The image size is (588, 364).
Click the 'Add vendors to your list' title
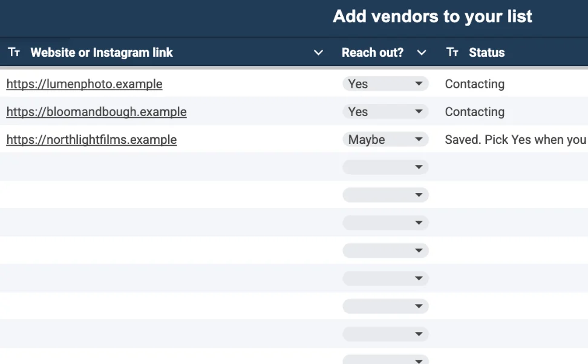pyautogui.click(x=433, y=16)
